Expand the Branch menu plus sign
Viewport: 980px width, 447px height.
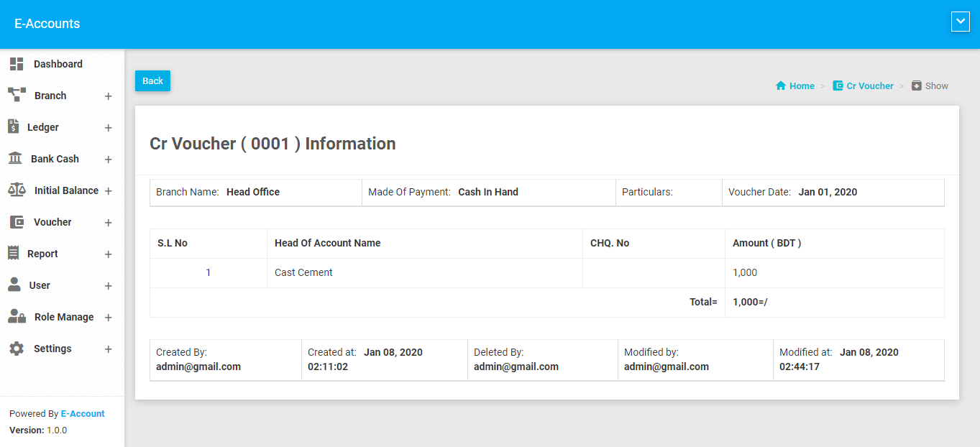[108, 96]
